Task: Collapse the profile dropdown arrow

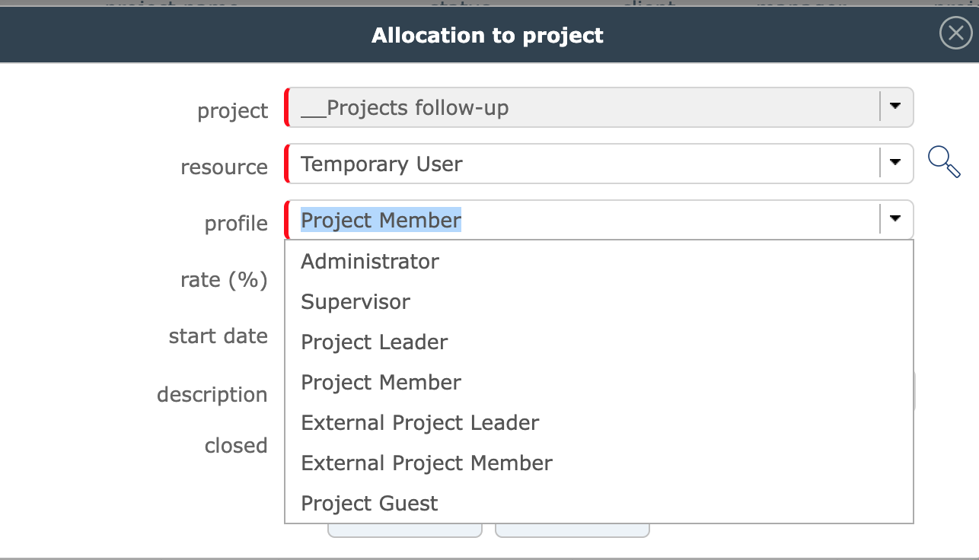Action: point(895,219)
